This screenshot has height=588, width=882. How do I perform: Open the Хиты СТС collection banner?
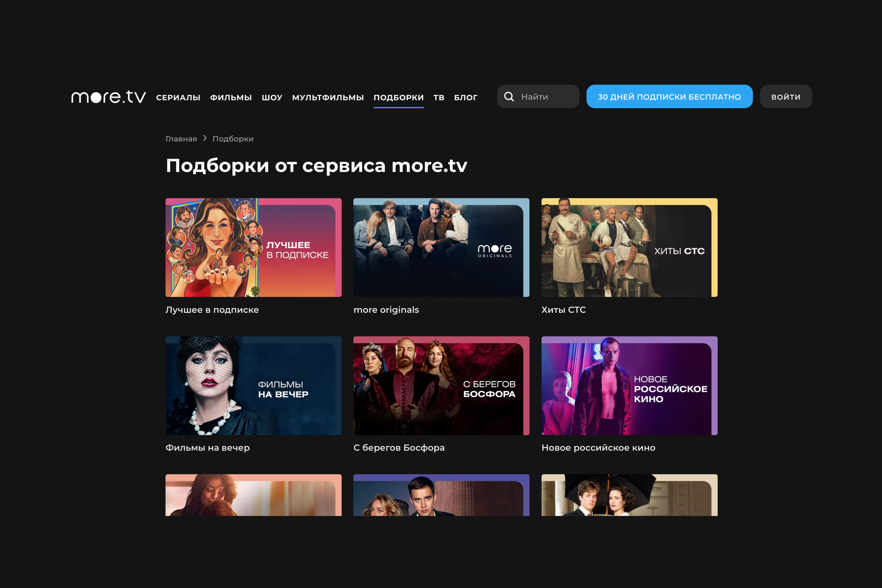(x=629, y=247)
